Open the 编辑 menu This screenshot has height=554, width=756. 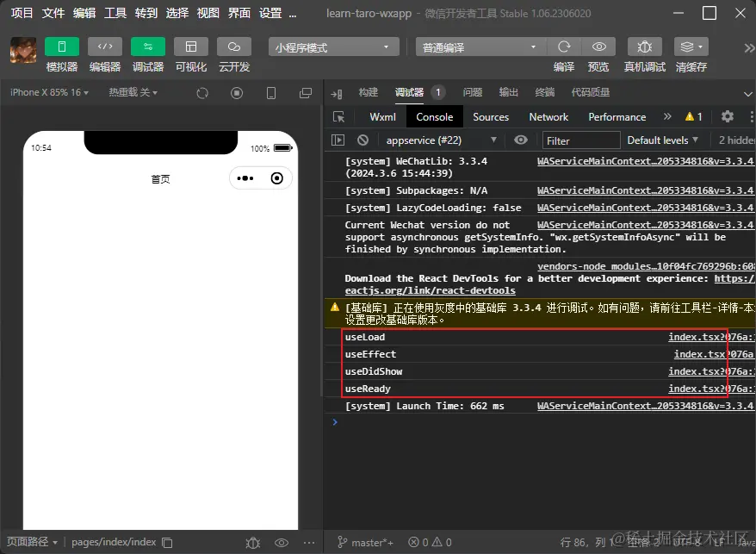[84, 13]
